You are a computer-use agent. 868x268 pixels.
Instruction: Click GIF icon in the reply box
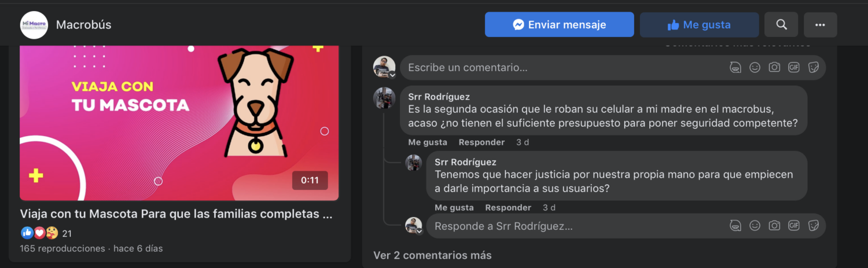[x=794, y=225]
